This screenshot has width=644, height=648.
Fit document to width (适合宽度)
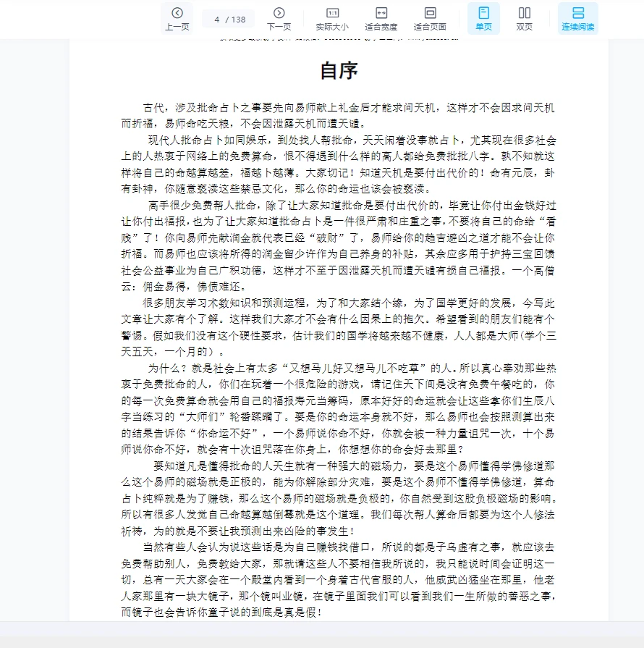click(381, 19)
